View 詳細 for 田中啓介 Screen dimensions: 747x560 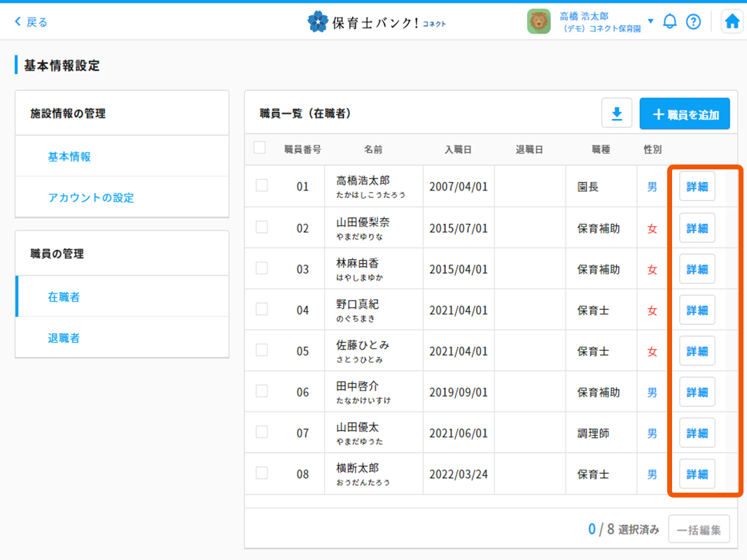(x=697, y=392)
